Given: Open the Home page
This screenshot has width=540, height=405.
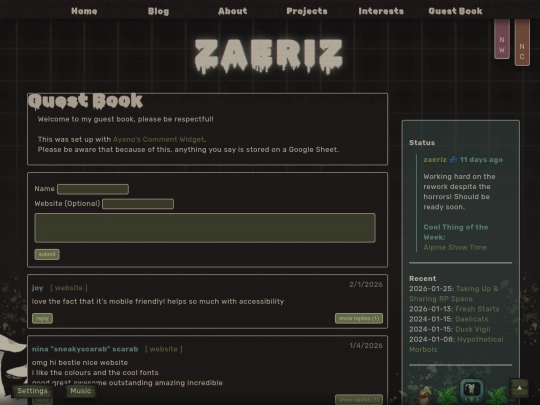Looking at the screenshot, I should click(84, 11).
